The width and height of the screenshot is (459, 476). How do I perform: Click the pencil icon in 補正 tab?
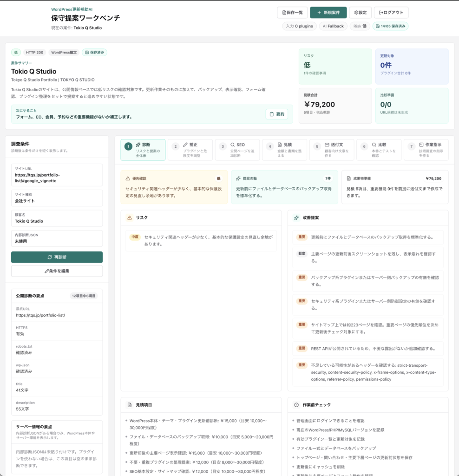pos(185,145)
